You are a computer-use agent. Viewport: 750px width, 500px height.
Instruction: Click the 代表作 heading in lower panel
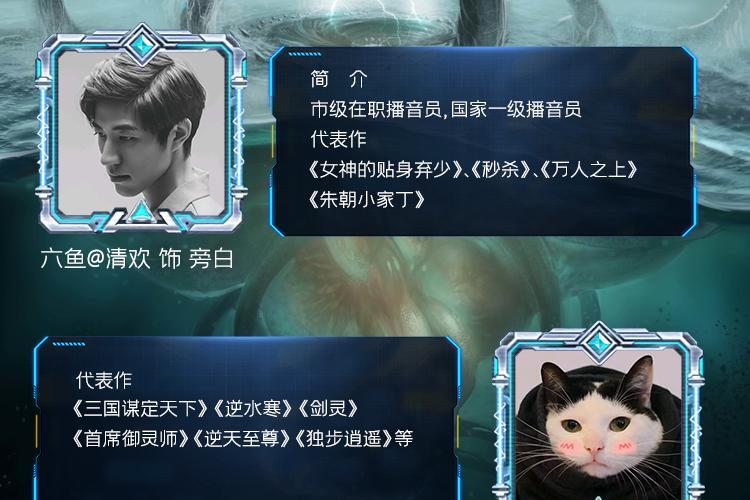(104, 380)
